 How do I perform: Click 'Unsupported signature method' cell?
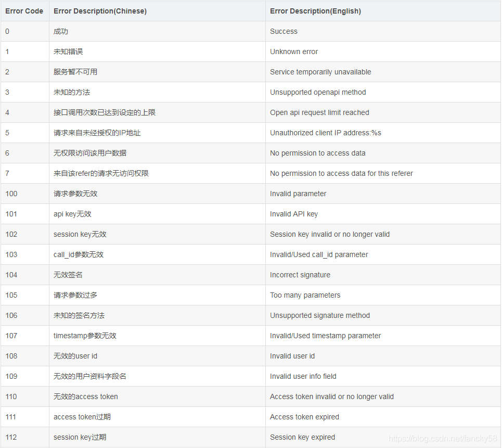383,315
